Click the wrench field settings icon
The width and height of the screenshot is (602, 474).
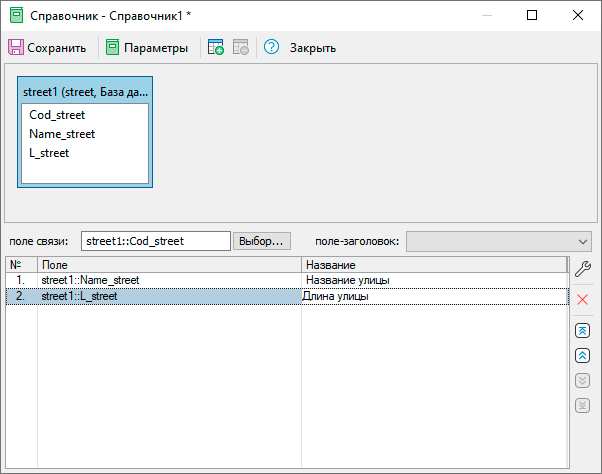583,268
